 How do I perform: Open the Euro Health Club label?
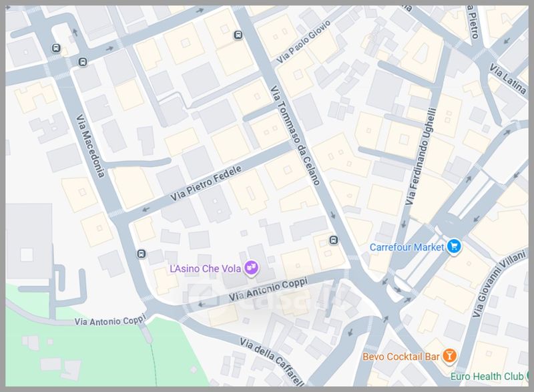[x=487, y=377]
